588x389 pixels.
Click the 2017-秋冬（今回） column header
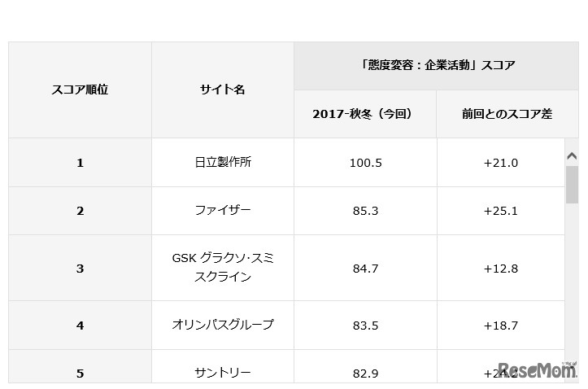(364, 114)
